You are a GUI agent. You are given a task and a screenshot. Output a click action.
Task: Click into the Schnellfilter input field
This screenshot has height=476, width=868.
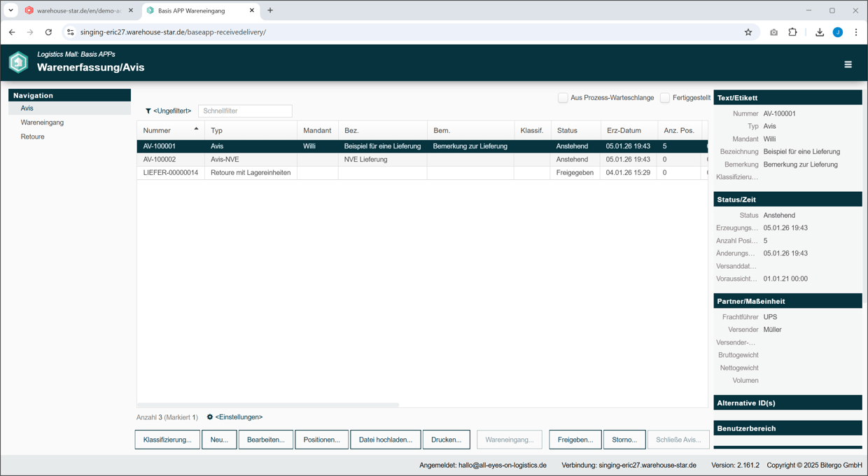pyautogui.click(x=245, y=111)
